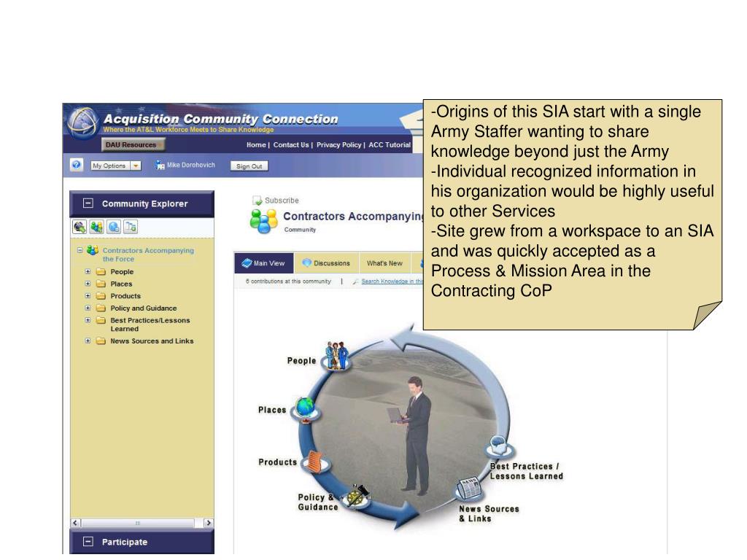This screenshot has width=747, height=560.
Task: Collapse the Participate panel
Action: click(88, 542)
